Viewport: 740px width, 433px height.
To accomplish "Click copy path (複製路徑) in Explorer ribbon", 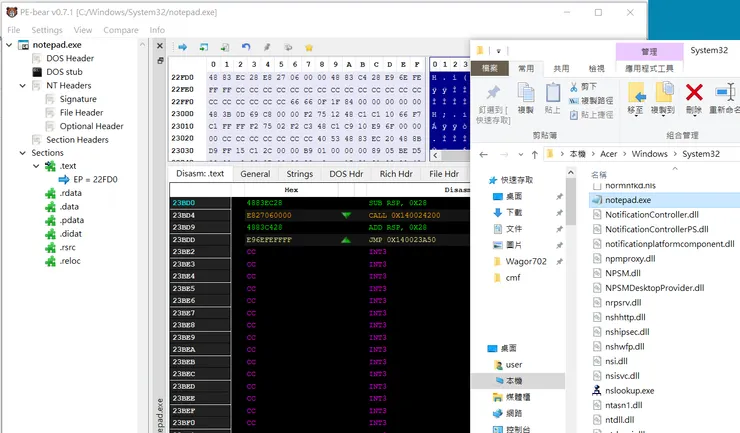I will 591,101.
